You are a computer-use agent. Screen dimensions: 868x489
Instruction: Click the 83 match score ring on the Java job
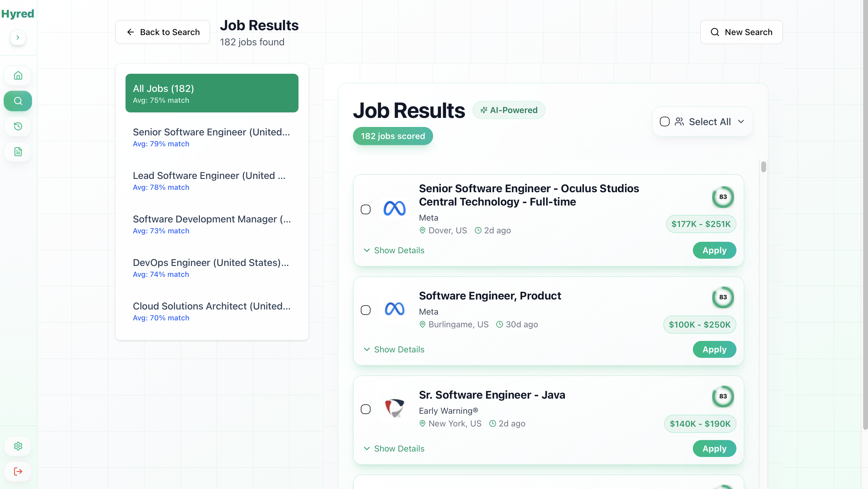pos(723,397)
